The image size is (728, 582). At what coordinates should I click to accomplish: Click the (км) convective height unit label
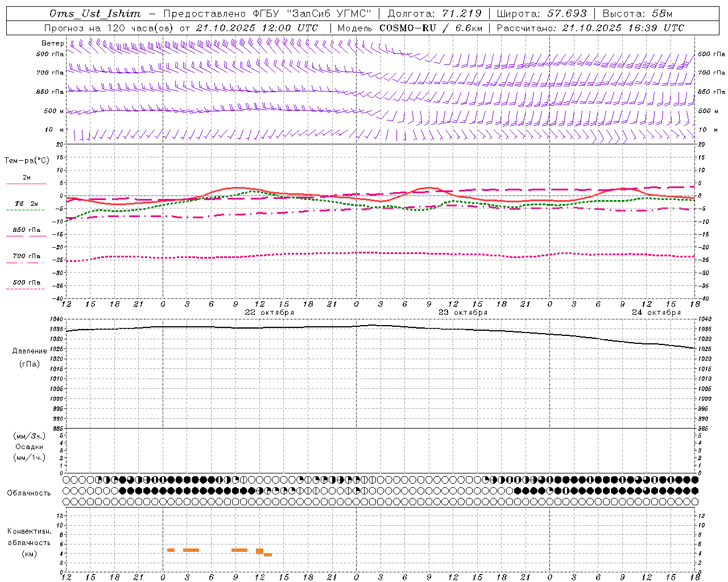click(x=30, y=554)
